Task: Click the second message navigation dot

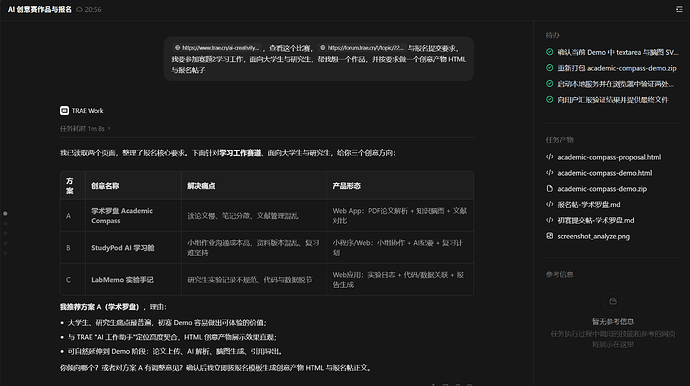Action: (5, 224)
